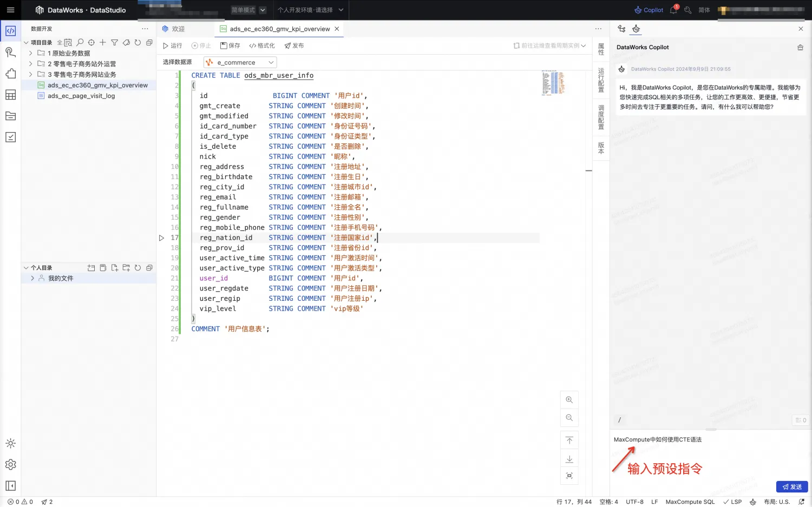Open the extensions puzzle-piece sidebar icon
The width and height of the screenshot is (812, 507).
point(10,74)
